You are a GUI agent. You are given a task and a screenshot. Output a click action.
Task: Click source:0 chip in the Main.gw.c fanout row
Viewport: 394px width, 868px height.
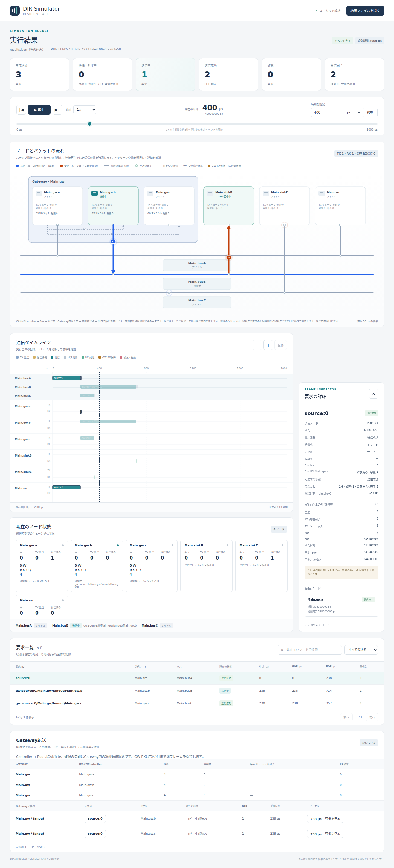point(95,834)
